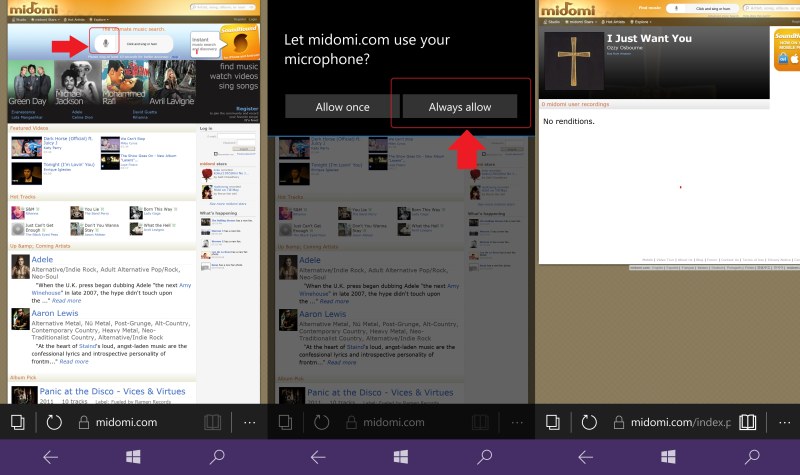This screenshot has width=800, height=475.
Task: Tap Windows Start button in right phone nav bar
Action: (668, 457)
